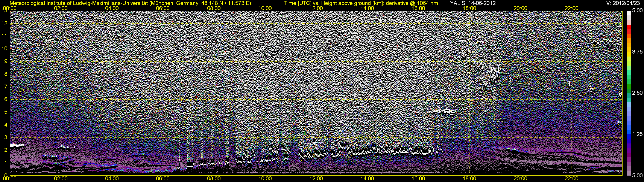
Task: Select the 1.25 value label beside the colorbar
Action: tap(637, 134)
